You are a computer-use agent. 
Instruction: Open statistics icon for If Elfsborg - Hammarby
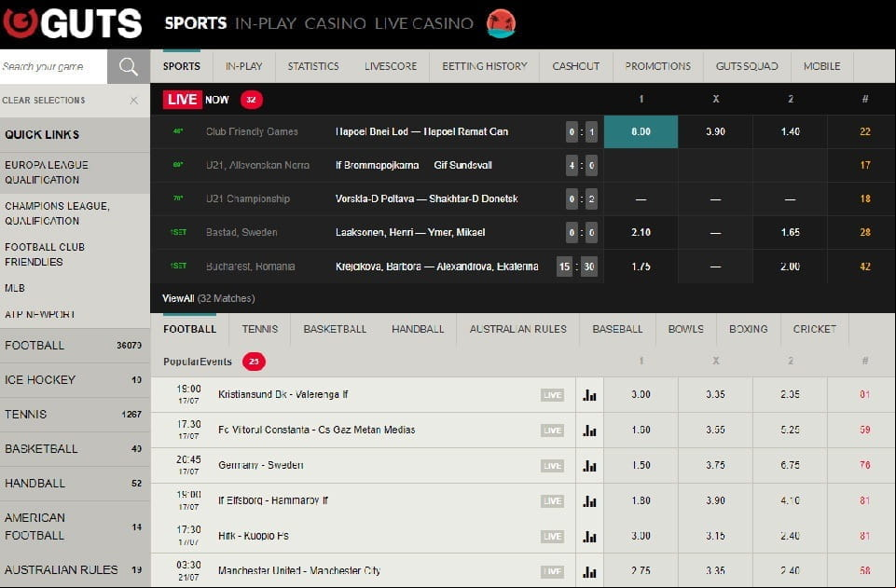[589, 501]
